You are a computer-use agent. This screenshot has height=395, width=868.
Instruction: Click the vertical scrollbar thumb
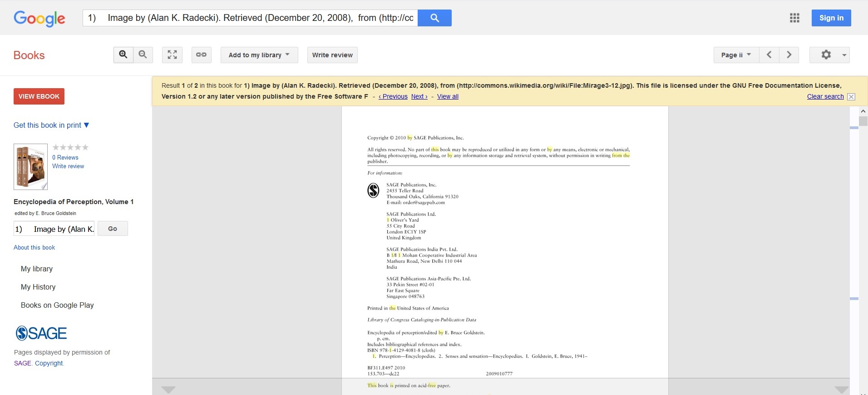tap(863, 121)
